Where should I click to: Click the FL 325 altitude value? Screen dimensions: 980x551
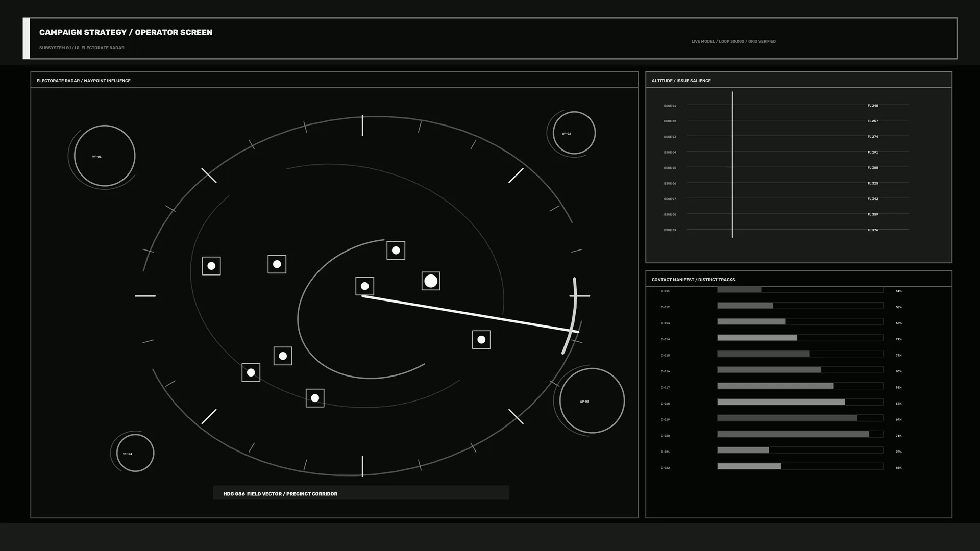pos(873,184)
